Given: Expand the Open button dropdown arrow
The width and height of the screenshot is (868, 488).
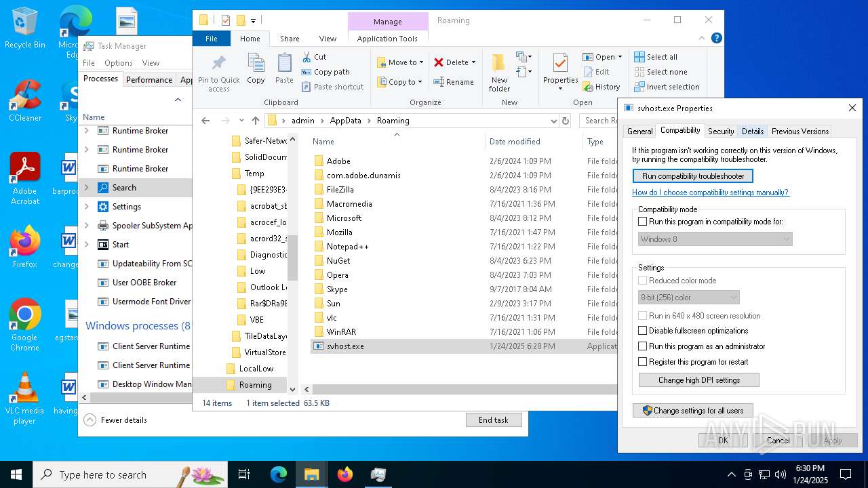Looking at the screenshot, I should pos(620,57).
